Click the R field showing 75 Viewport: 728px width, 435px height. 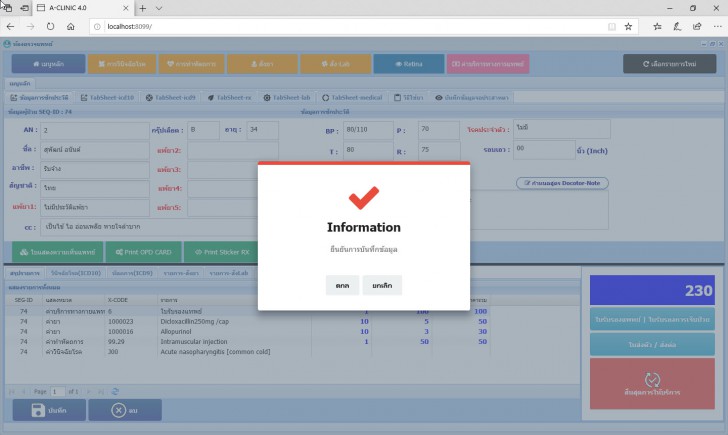(439, 151)
